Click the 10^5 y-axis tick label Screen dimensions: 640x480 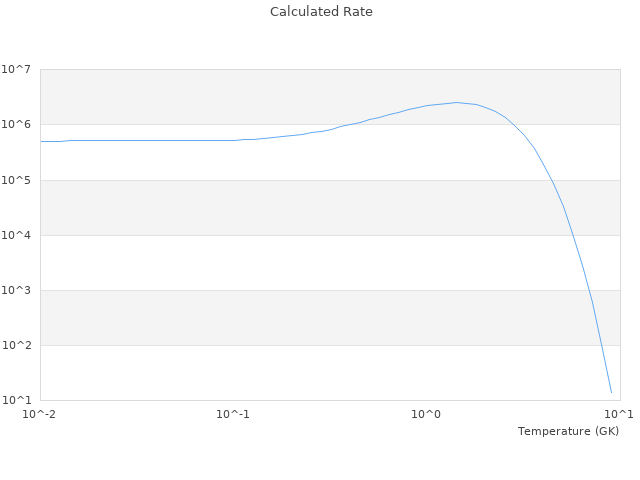(x=17, y=180)
